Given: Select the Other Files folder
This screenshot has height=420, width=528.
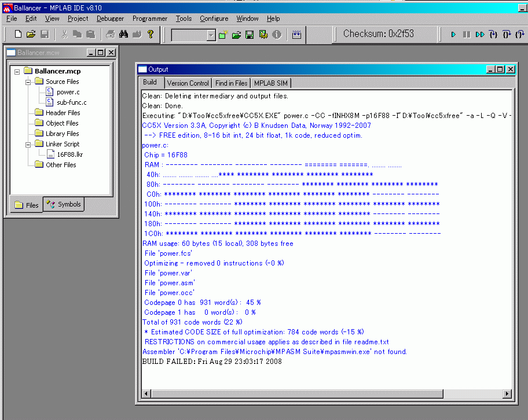Looking at the screenshot, I should click(x=61, y=165).
